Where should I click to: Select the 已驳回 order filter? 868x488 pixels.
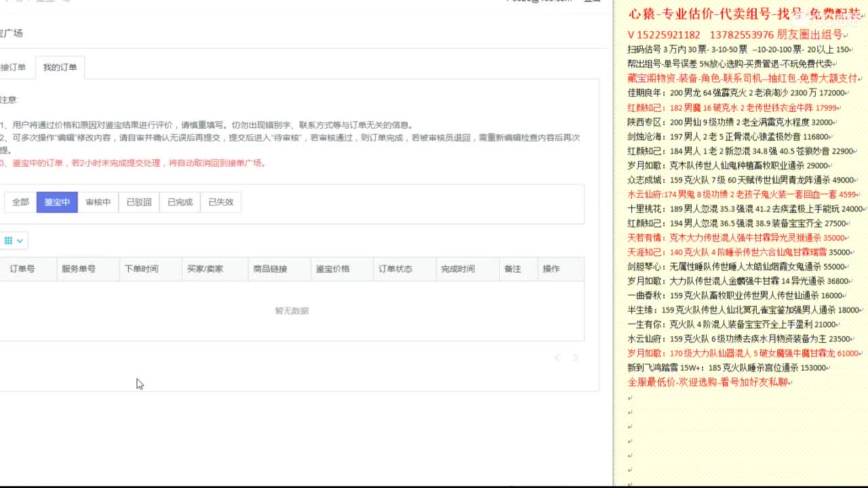(x=139, y=202)
